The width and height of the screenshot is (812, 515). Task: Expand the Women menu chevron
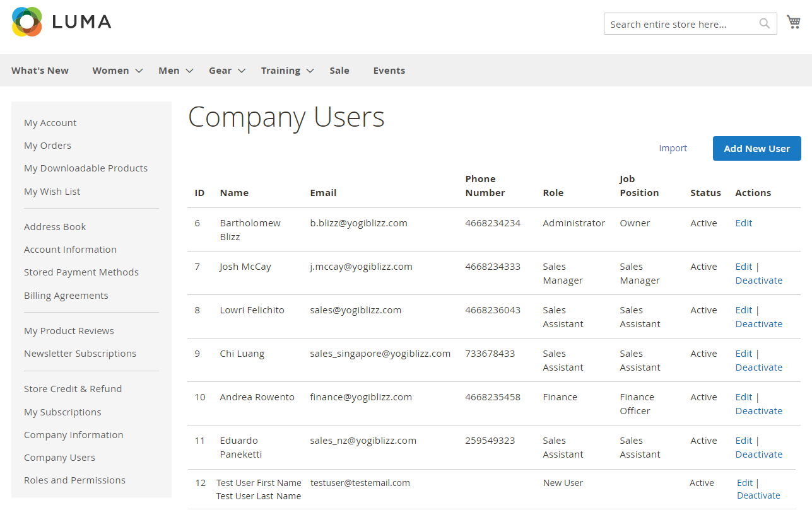[x=139, y=71]
